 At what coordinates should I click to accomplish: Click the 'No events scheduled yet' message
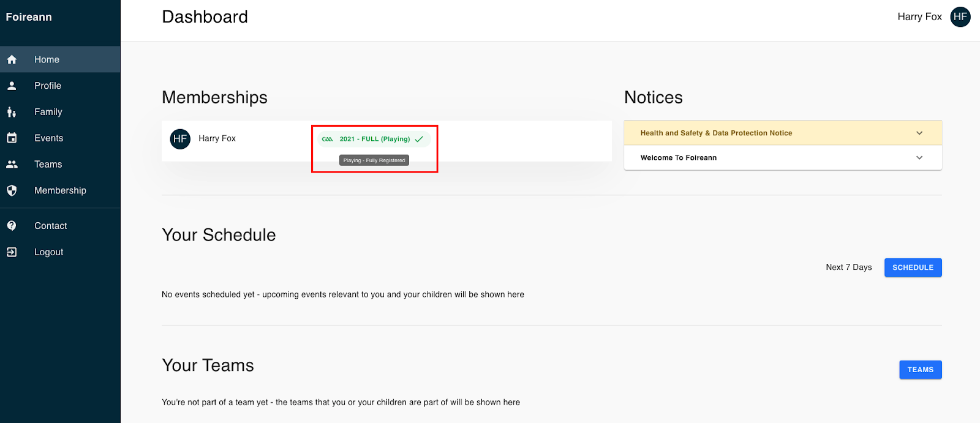[x=343, y=294]
